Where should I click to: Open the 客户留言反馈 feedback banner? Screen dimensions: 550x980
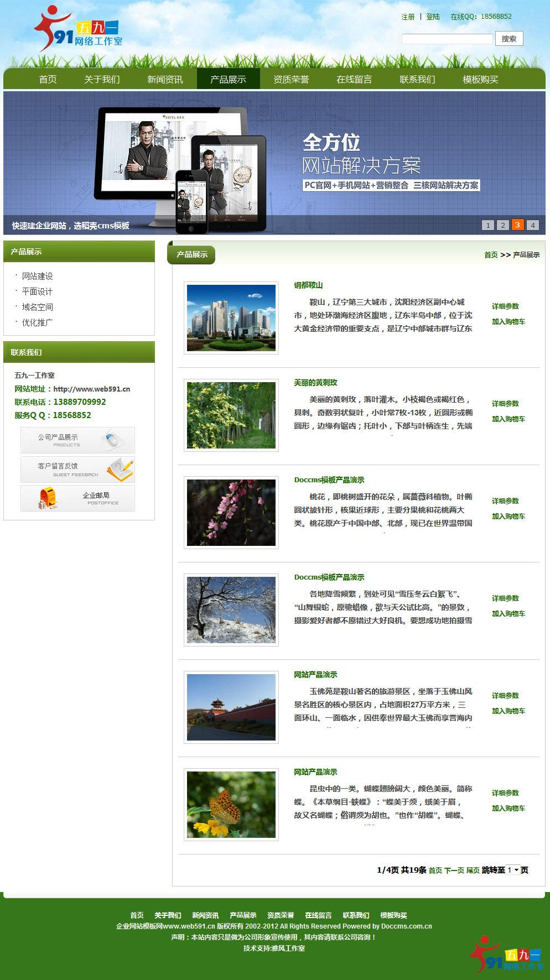(x=77, y=470)
